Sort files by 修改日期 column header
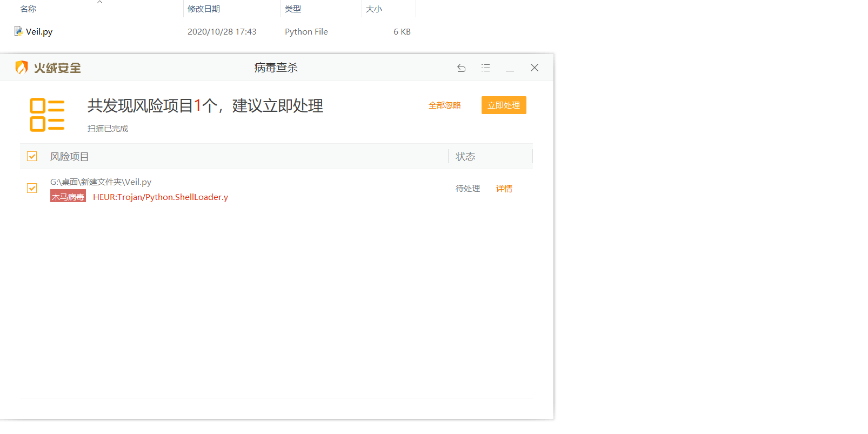The height and width of the screenshot is (434, 868). 204,9
